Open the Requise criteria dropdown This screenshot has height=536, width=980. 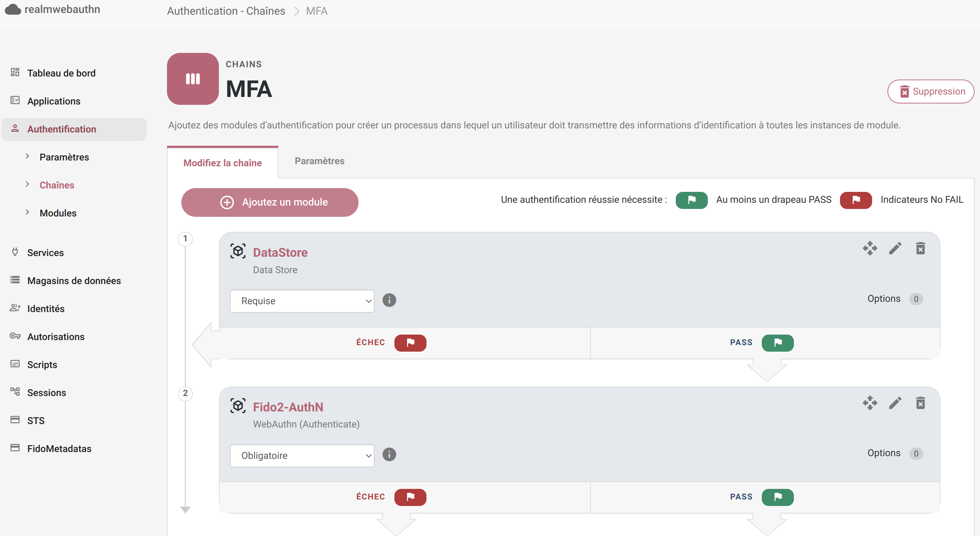tap(302, 301)
